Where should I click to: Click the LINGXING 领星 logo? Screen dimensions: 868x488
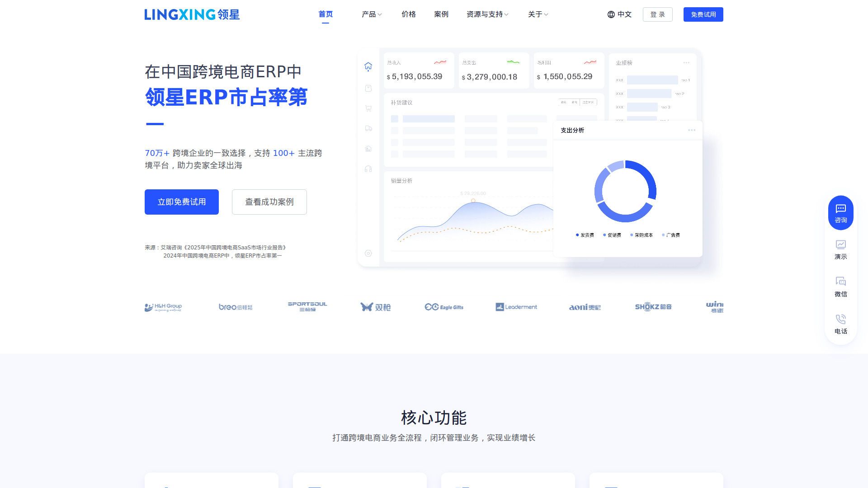pyautogui.click(x=192, y=14)
